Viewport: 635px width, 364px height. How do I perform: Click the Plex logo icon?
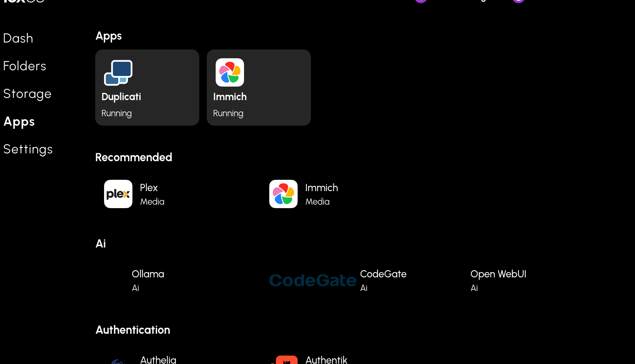118,194
